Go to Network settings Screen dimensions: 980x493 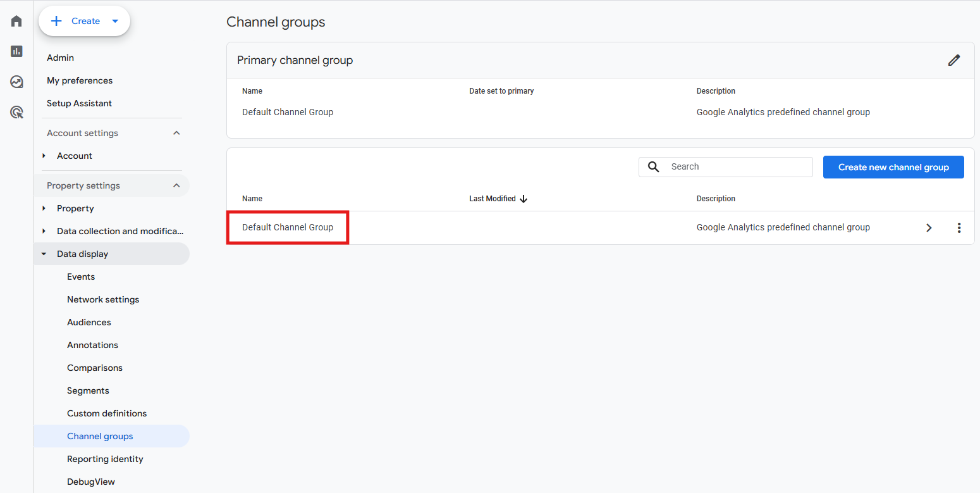(x=103, y=299)
